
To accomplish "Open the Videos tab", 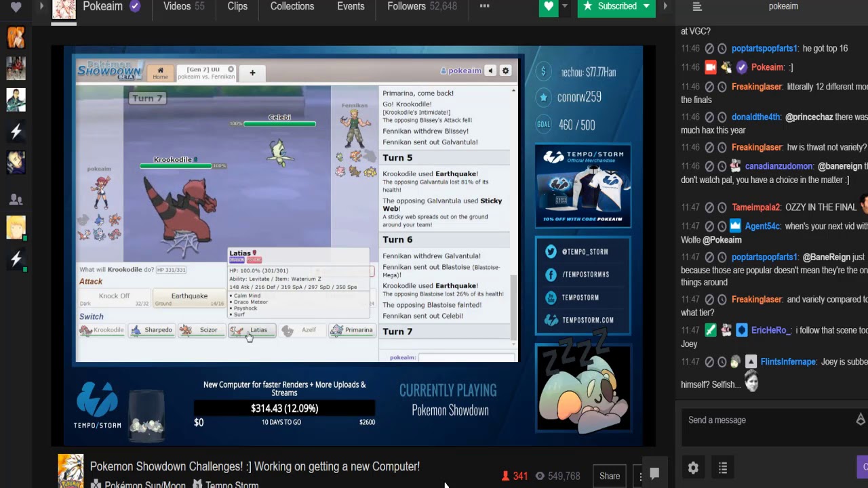I will (x=184, y=7).
